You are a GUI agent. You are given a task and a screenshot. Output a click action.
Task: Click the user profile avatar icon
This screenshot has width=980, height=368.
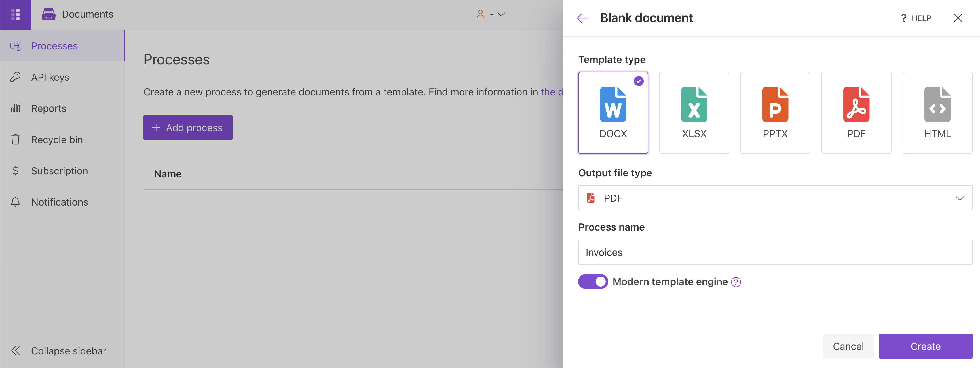pos(480,14)
